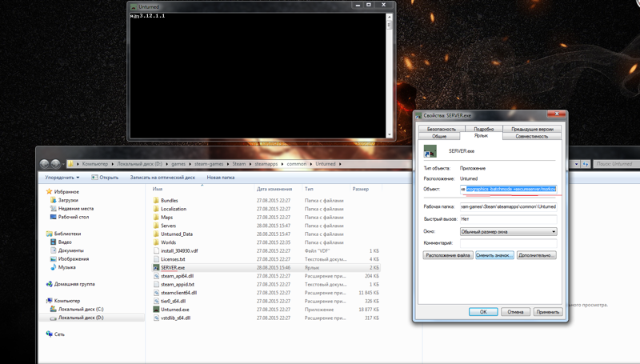Confirm with the OK button

pyautogui.click(x=483, y=312)
